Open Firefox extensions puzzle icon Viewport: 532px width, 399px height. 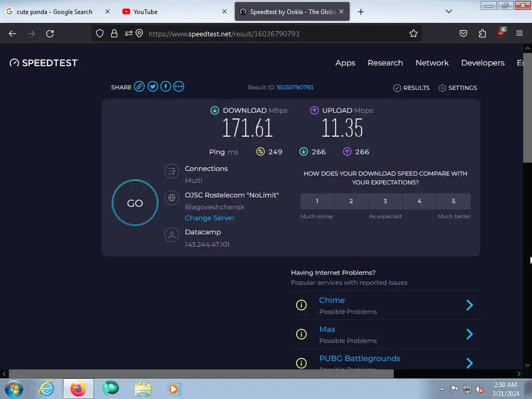482,33
